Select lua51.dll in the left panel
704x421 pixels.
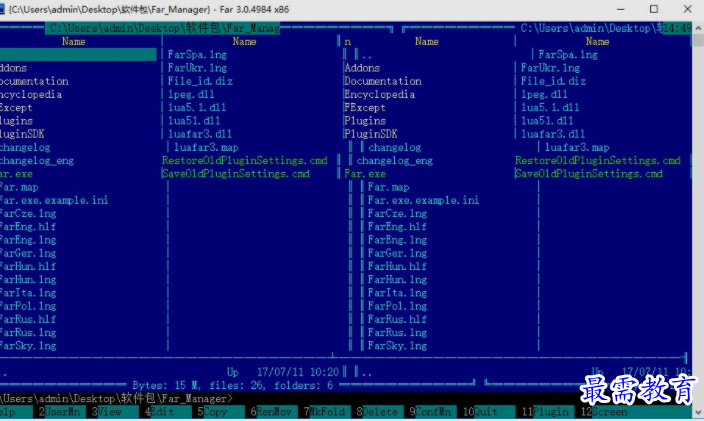[194, 121]
